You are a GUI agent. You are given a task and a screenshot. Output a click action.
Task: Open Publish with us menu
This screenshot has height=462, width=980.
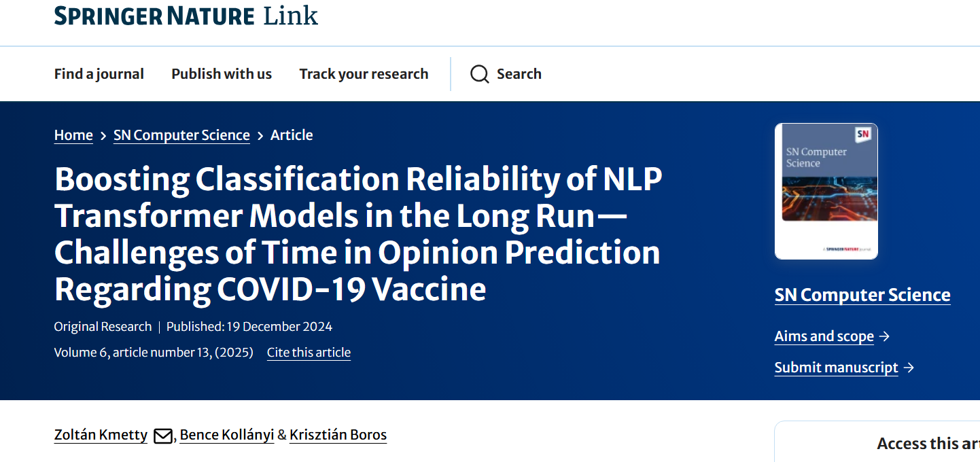[222, 74]
